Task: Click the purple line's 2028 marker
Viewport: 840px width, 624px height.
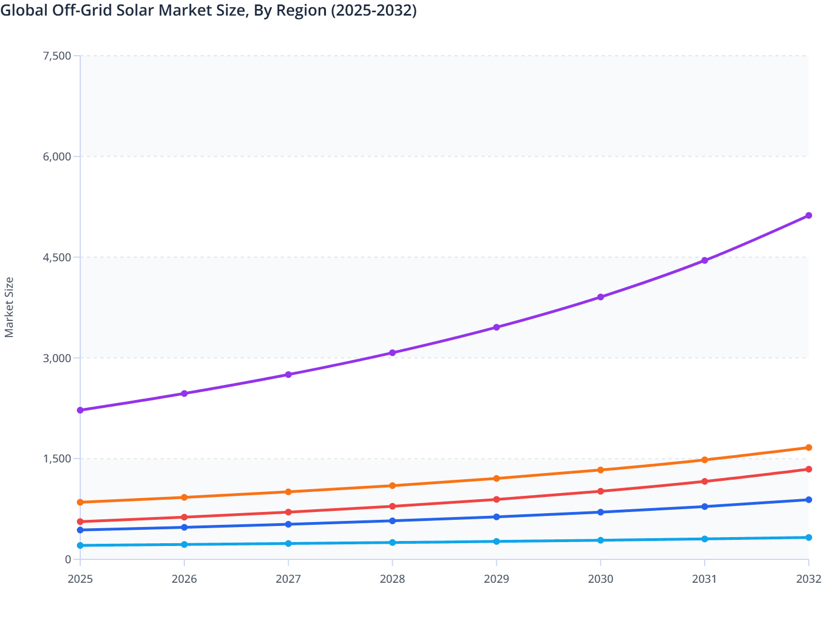Action: (392, 353)
